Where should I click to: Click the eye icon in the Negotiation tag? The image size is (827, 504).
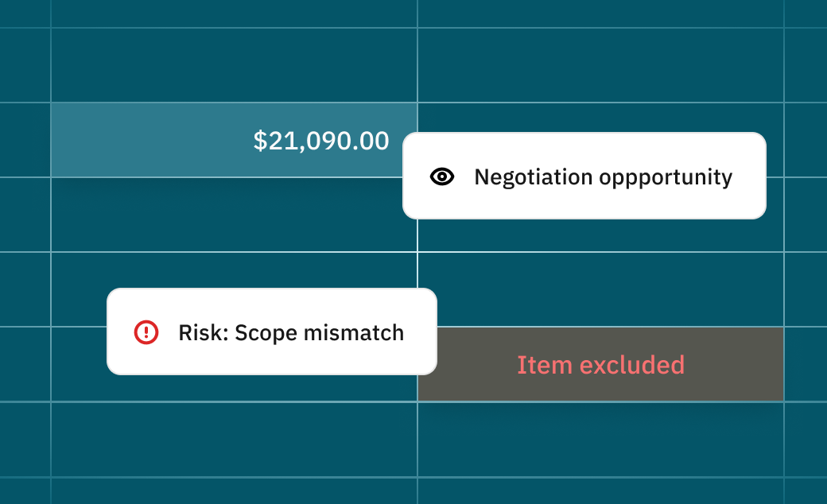442,176
